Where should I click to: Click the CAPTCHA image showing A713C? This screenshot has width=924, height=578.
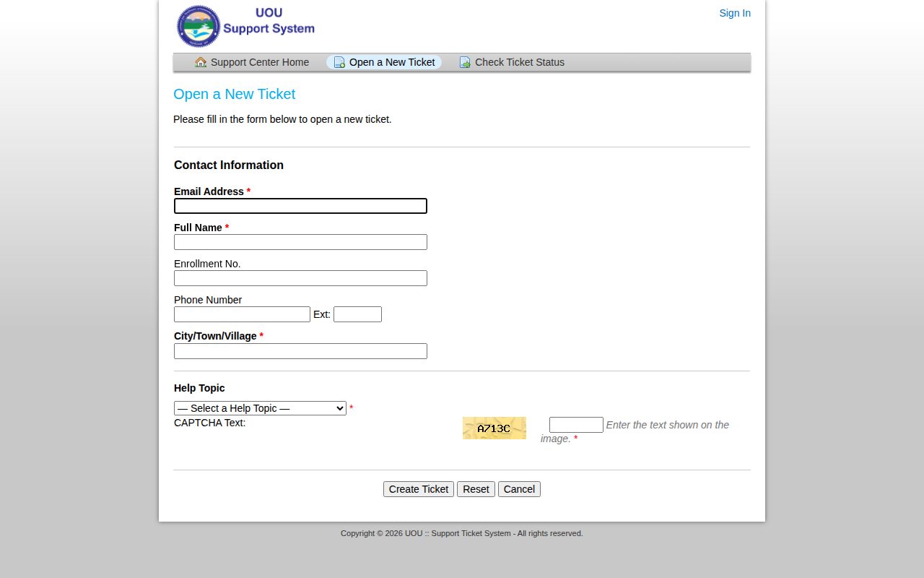pos(494,428)
